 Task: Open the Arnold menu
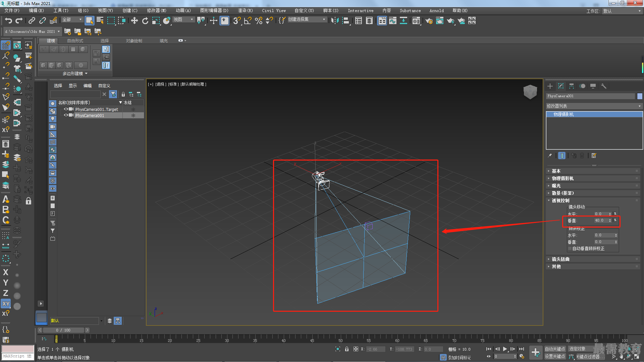pos(436,11)
